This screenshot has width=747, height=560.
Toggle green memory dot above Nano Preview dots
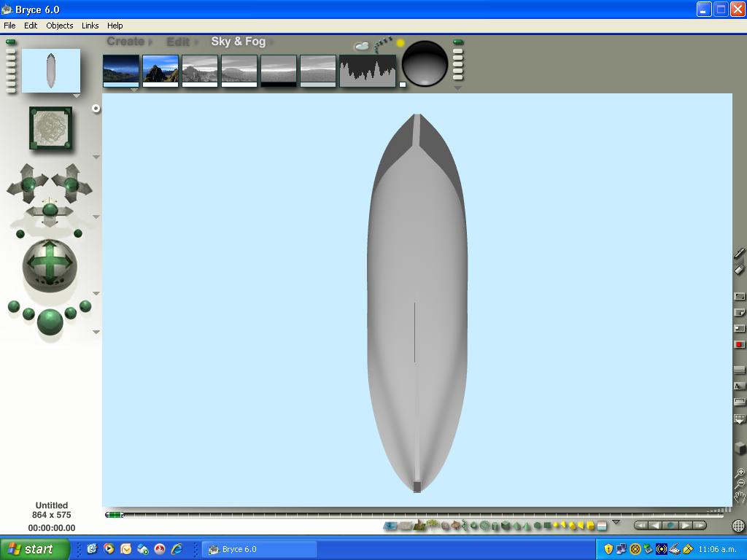10,42
